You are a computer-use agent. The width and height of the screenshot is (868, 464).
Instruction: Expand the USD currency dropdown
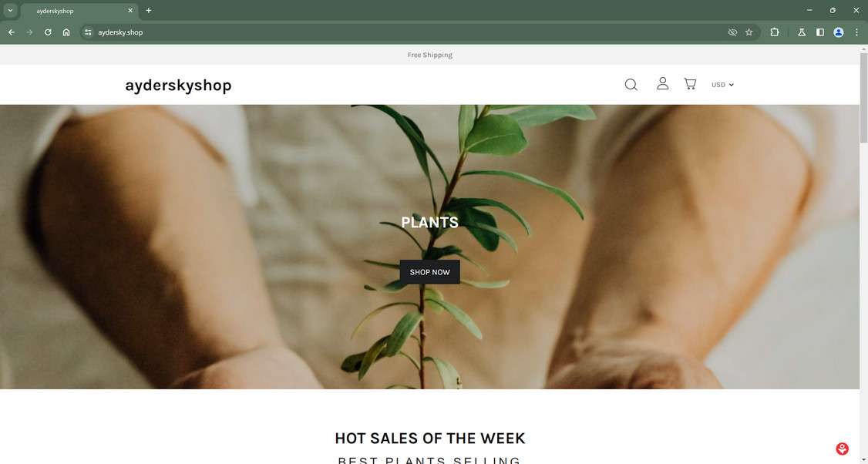click(722, 85)
